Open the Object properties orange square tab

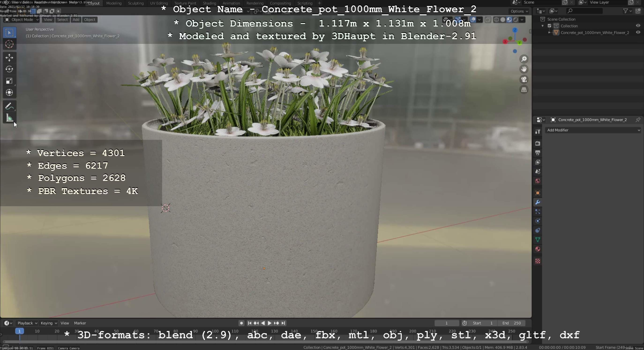click(x=538, y=193)
